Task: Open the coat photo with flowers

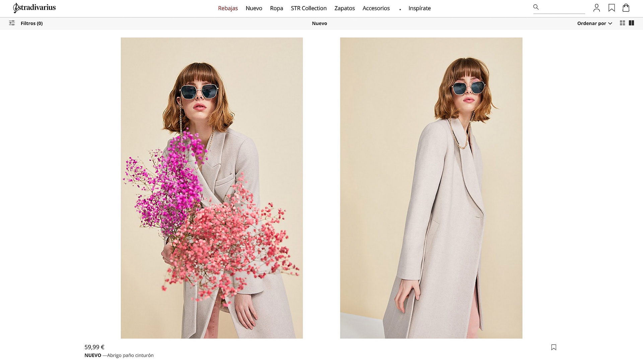Action: (x=212, y=188)
